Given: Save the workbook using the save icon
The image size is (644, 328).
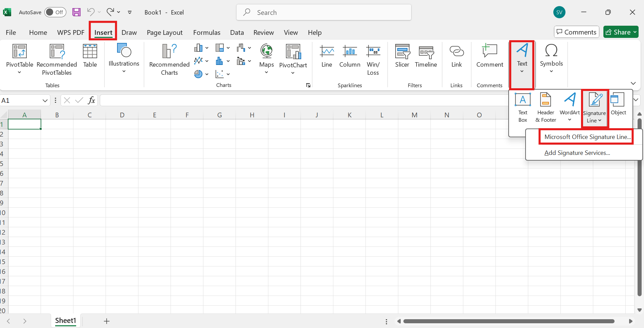Looking at the screenshot, I should click(x=77, y=12).
